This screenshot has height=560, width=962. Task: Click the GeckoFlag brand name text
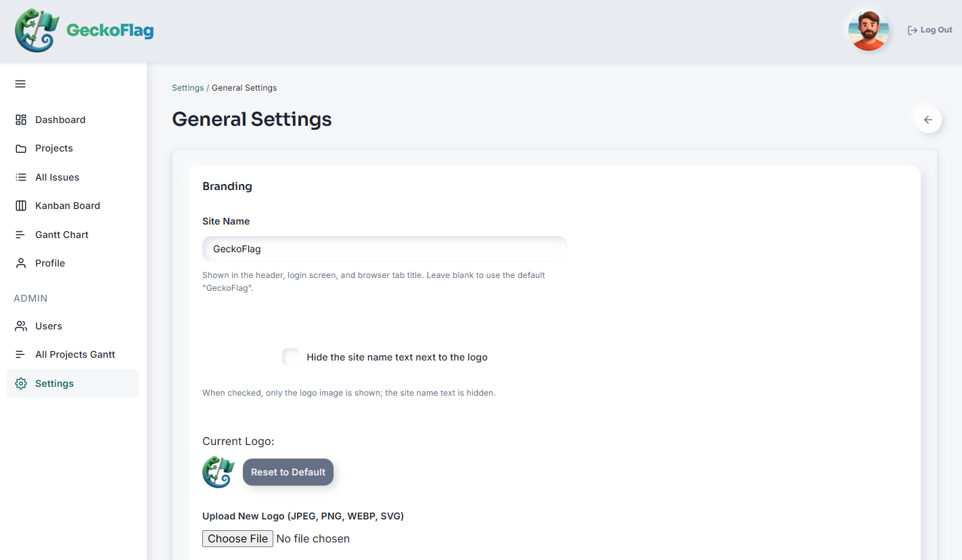click(110, 30)
